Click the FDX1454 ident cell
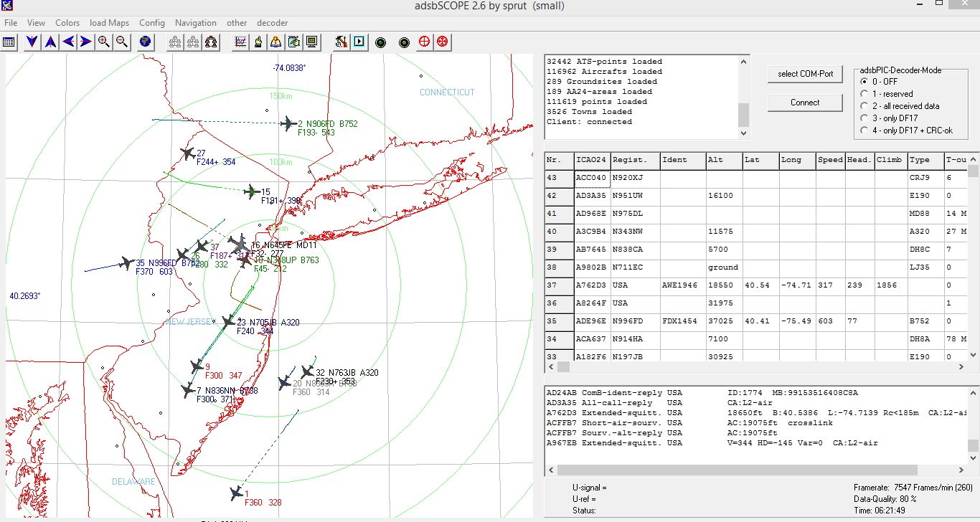The height and width of the screenshot is (522, 980). 683,321
